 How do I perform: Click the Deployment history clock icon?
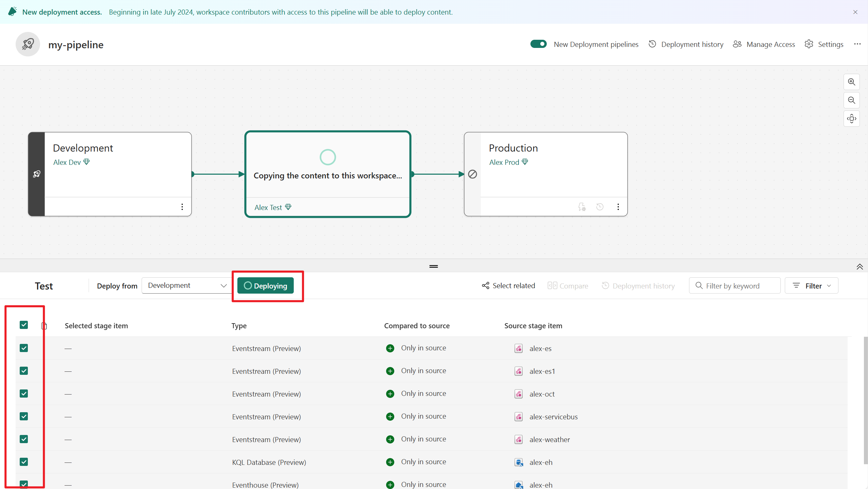(653, 44)
